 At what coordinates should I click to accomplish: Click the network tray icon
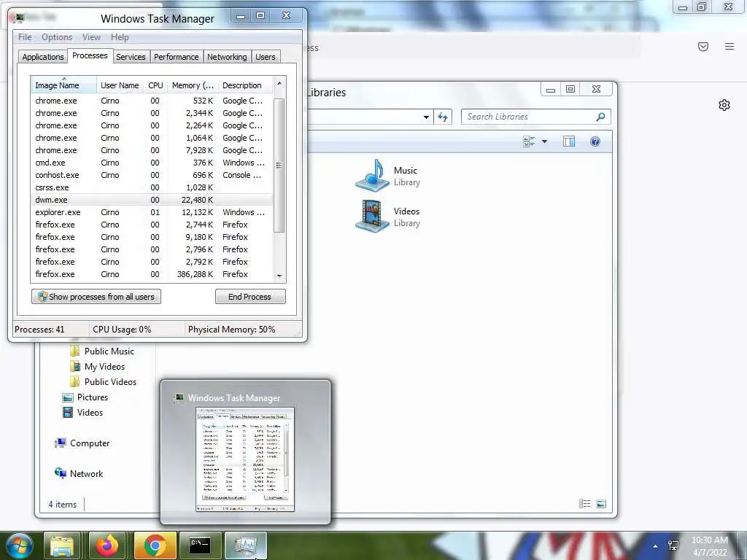pos(673,545)
